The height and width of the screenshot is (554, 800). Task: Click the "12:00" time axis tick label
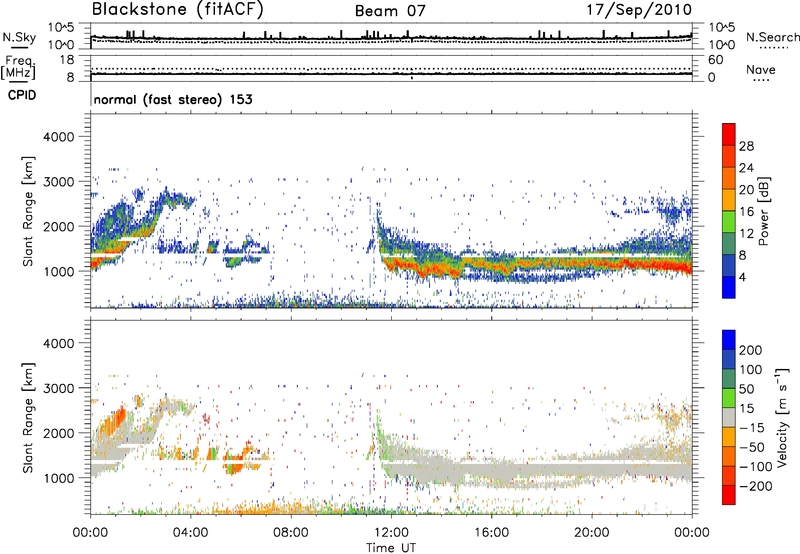point(391,533)
